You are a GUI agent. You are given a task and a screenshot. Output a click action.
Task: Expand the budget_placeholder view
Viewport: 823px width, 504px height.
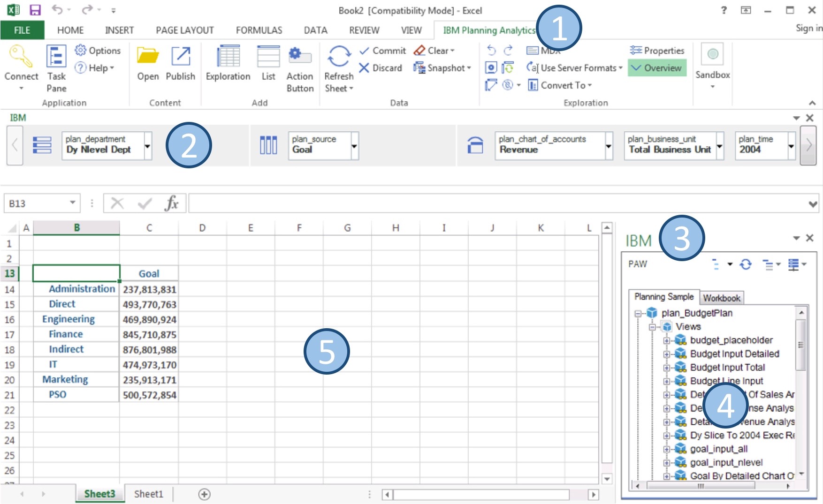666,340
